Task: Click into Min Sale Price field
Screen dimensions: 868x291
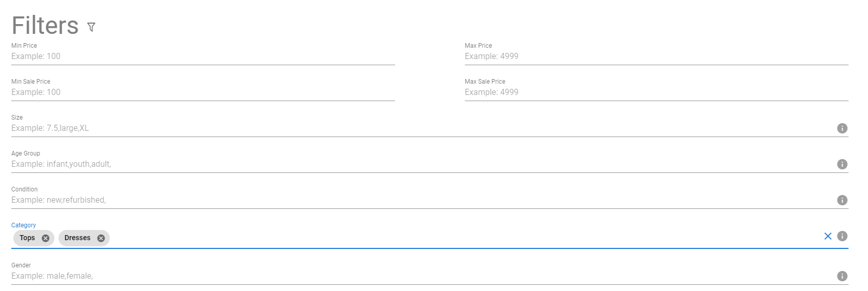Action: 203,92
